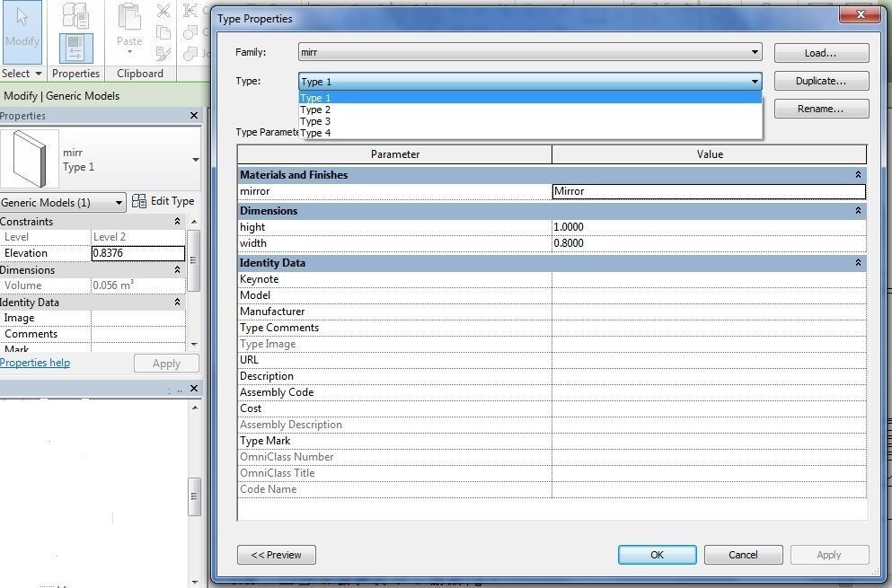This screenshot has height=588, width=892.
Task: Click the Paste clipboard button
Action: (129, 29)
